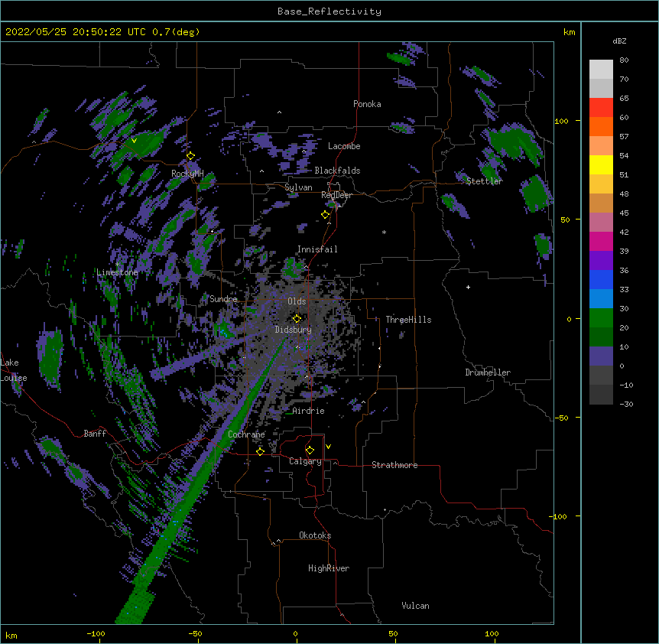Click the ThreeHills label

[x=408, y=320]
